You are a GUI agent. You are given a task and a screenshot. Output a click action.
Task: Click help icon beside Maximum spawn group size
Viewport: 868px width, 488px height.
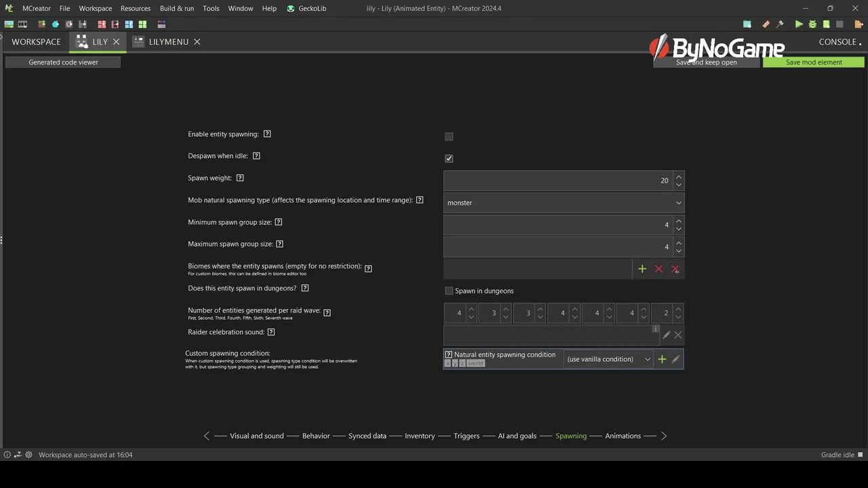[279, 244]
